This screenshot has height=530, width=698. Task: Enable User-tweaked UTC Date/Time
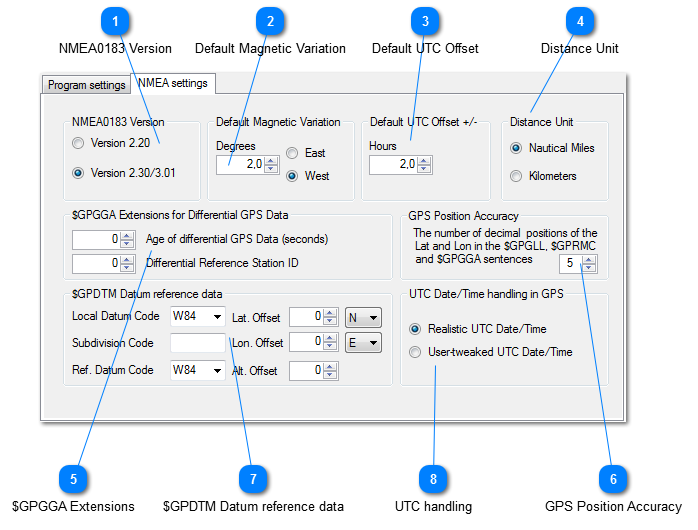[415, 352]
